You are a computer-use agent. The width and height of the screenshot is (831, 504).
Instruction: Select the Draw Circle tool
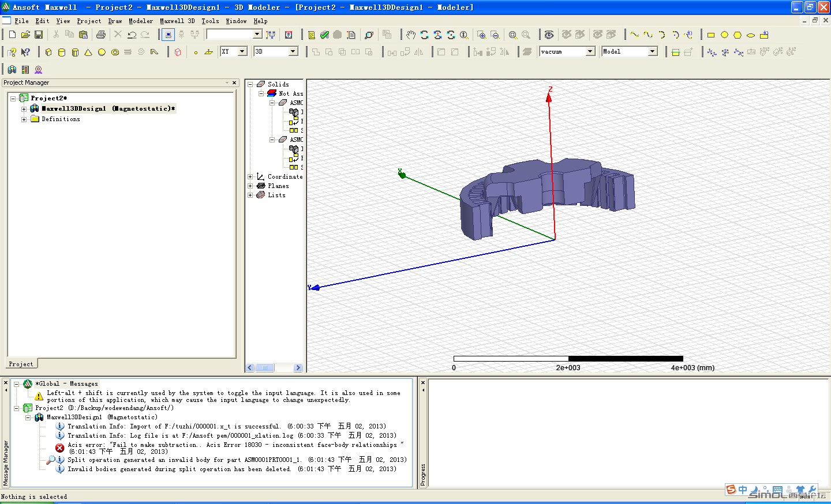(724, 35)
